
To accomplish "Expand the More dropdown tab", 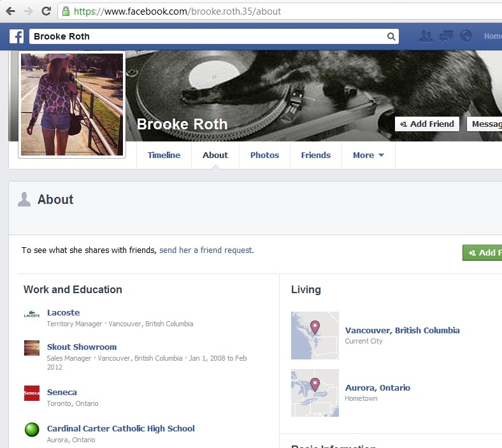I will point(368,155).
